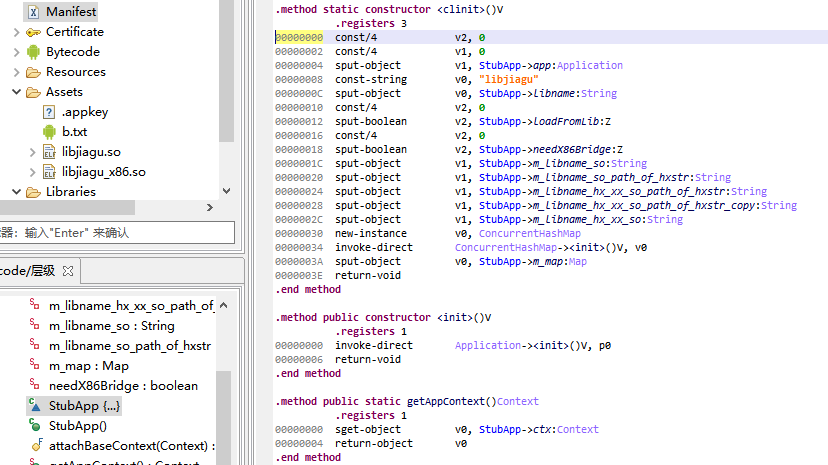Close the code/层级 hierarchy tab

pyautogui.click(x=68, y=271)
